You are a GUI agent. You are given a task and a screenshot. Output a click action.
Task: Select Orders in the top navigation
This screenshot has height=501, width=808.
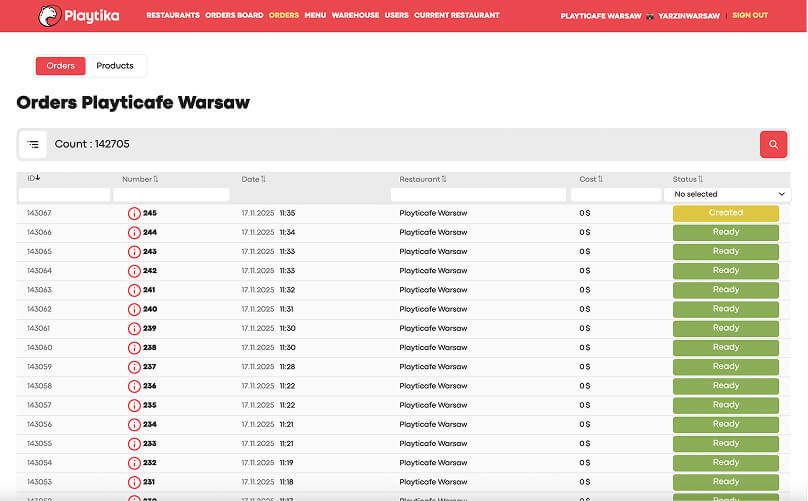click(283, 15)
